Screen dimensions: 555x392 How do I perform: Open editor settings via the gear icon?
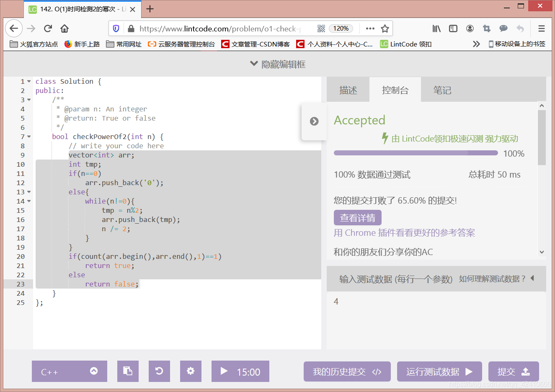(191, 371)
